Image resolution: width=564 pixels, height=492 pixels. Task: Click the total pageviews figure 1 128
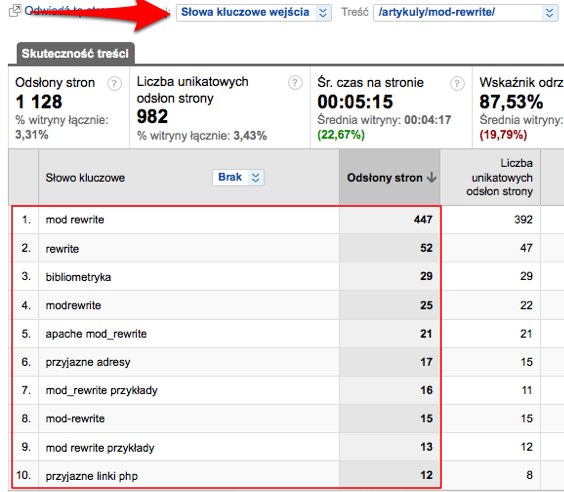point(39,102)
